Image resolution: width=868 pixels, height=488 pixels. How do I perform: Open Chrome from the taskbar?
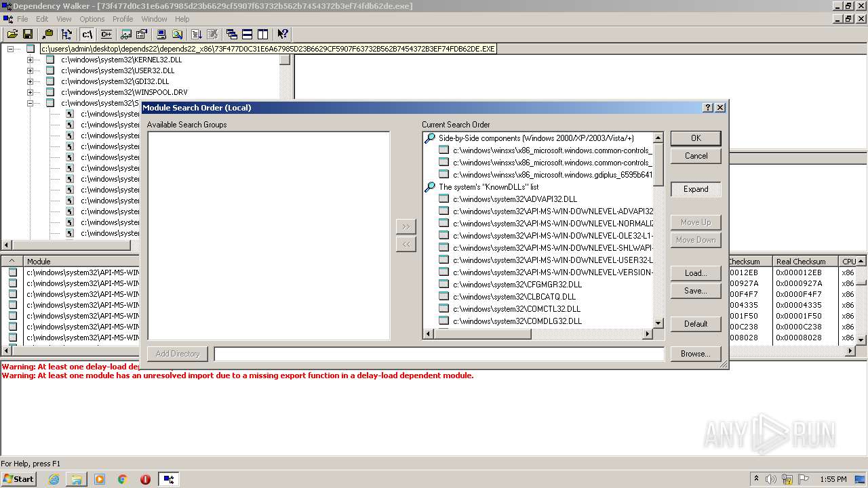coord(123,479)
